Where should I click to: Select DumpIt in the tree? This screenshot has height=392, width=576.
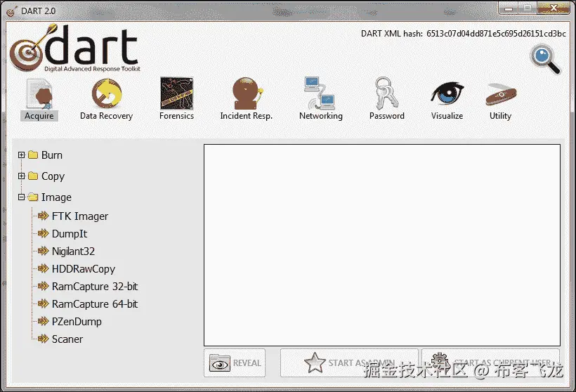tap(70, 234)
